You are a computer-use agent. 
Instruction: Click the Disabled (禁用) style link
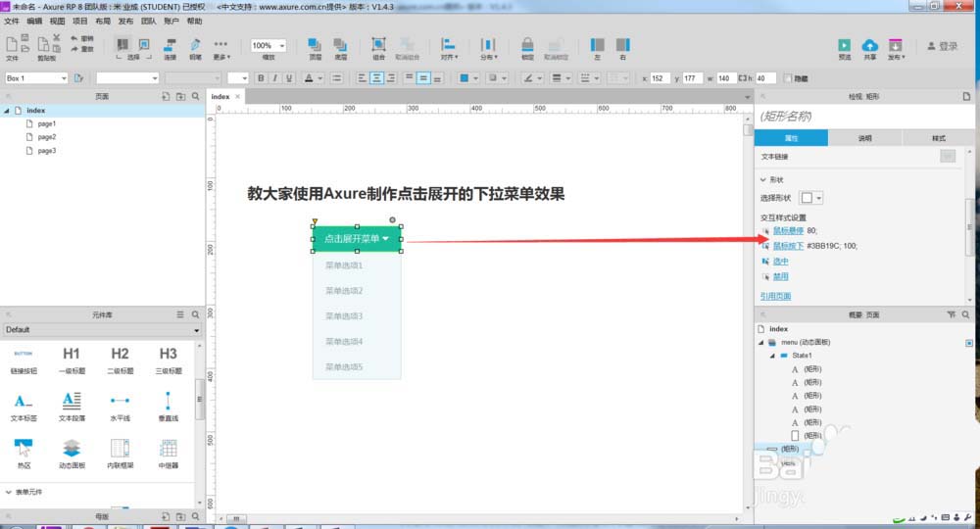click(x=781, y=276)
